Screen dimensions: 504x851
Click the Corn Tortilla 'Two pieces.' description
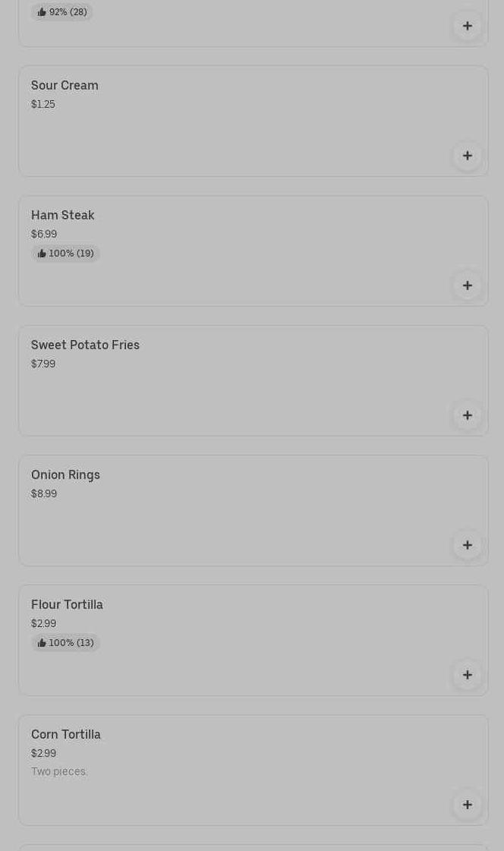pos(59,771)
